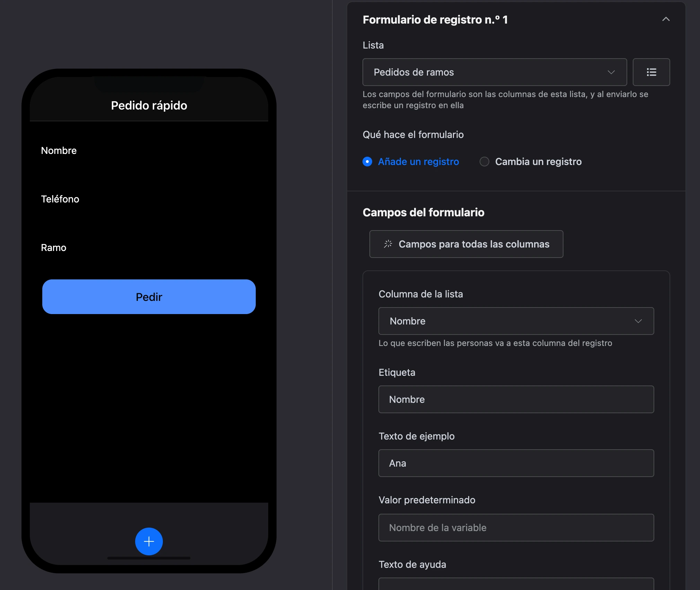Click the sparkle icon on Campos para todas las columnas

(388, 244)
